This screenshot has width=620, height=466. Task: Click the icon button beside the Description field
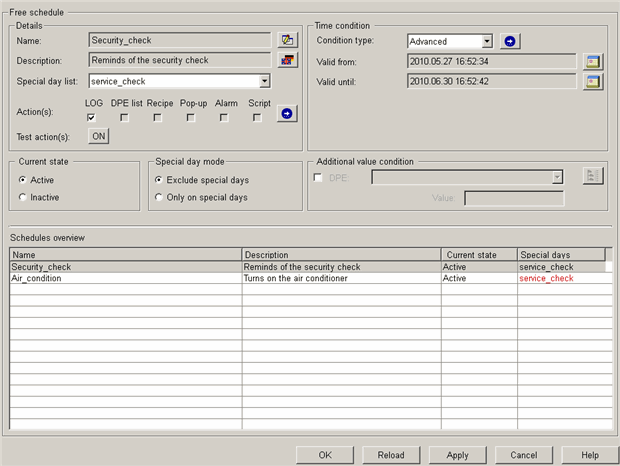288,60
